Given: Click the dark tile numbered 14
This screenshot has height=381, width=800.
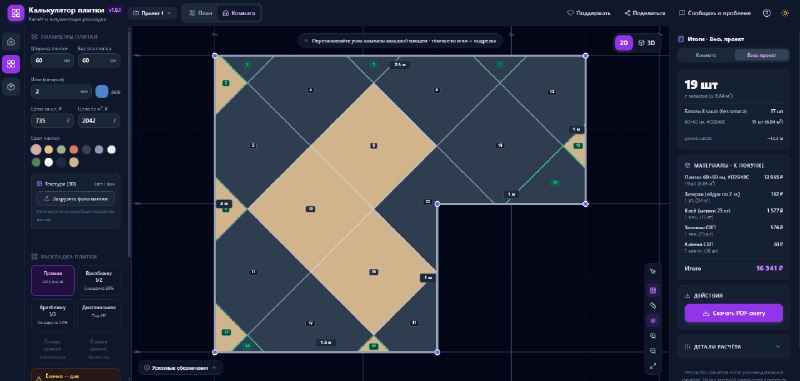Looking at the screenshot, I should coord(499,146).
